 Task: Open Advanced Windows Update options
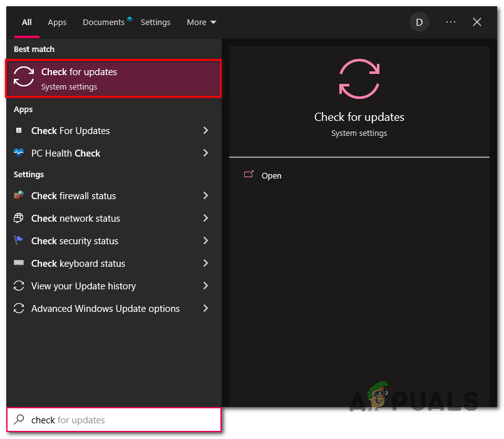[x=113, y=308]
